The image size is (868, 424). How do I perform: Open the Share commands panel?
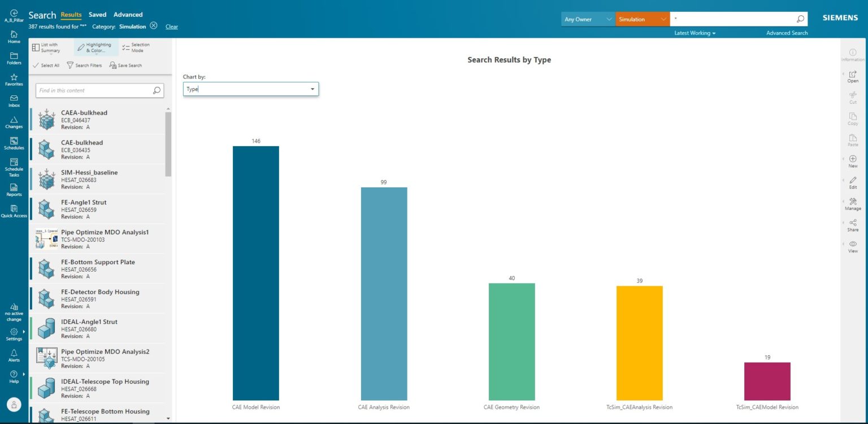click(852, 225)
